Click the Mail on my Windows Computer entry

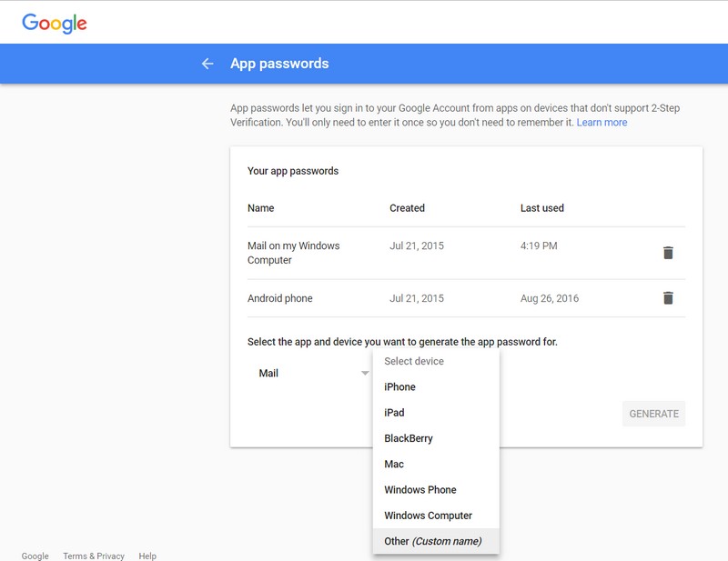(x=293, y=253)
